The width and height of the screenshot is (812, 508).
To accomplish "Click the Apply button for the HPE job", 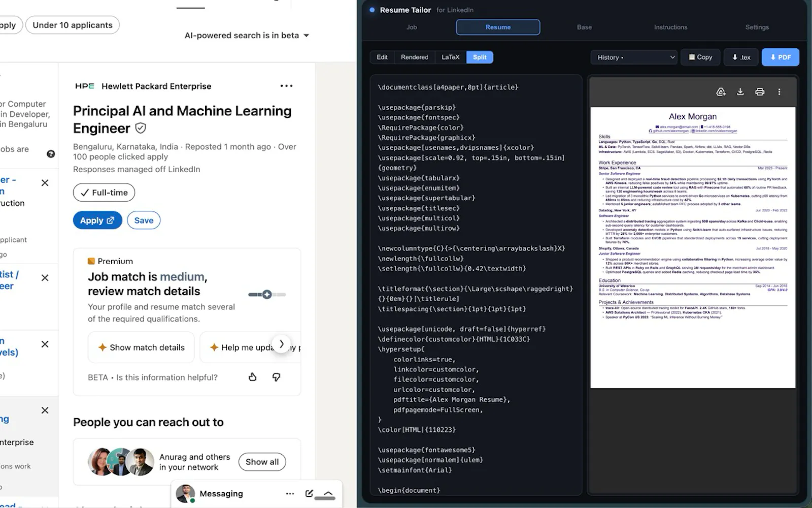I will [x=97, y=220].
